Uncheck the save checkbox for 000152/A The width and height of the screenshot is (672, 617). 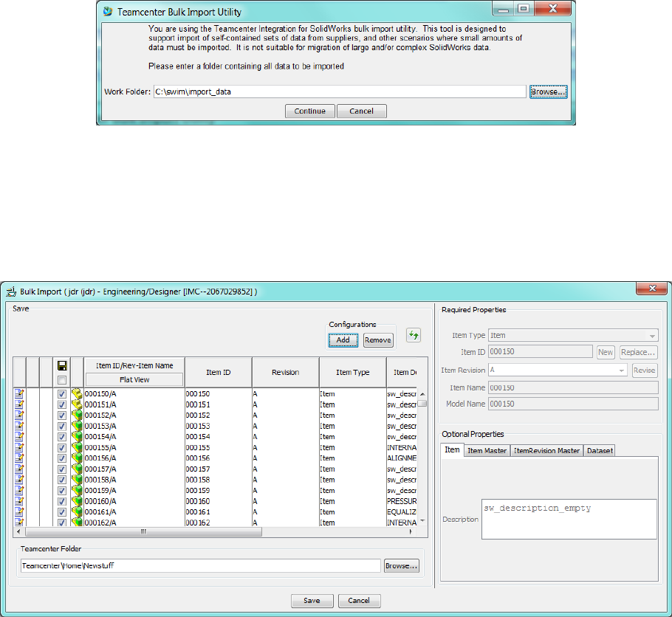[62, 416]
